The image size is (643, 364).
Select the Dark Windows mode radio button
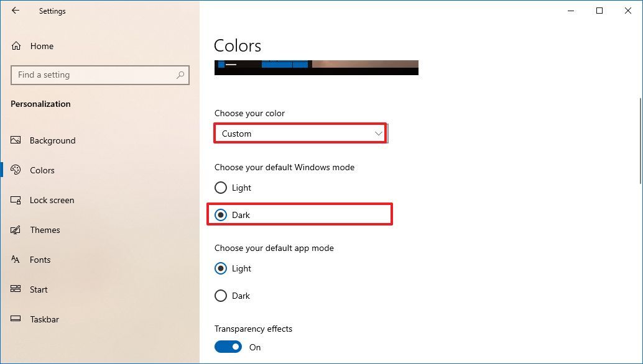pyautogui.click(x=221, y=214)
